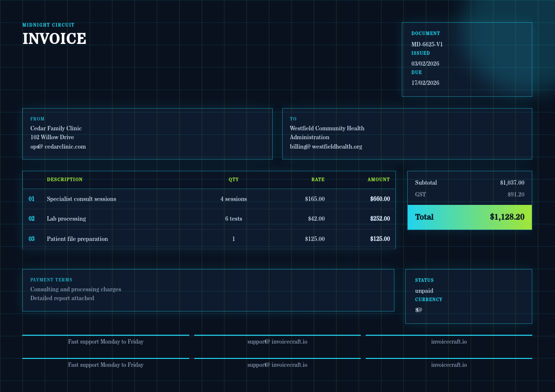Select the GST value $91.20
Screen dimensions: 555x392
[x=516, y=195]
